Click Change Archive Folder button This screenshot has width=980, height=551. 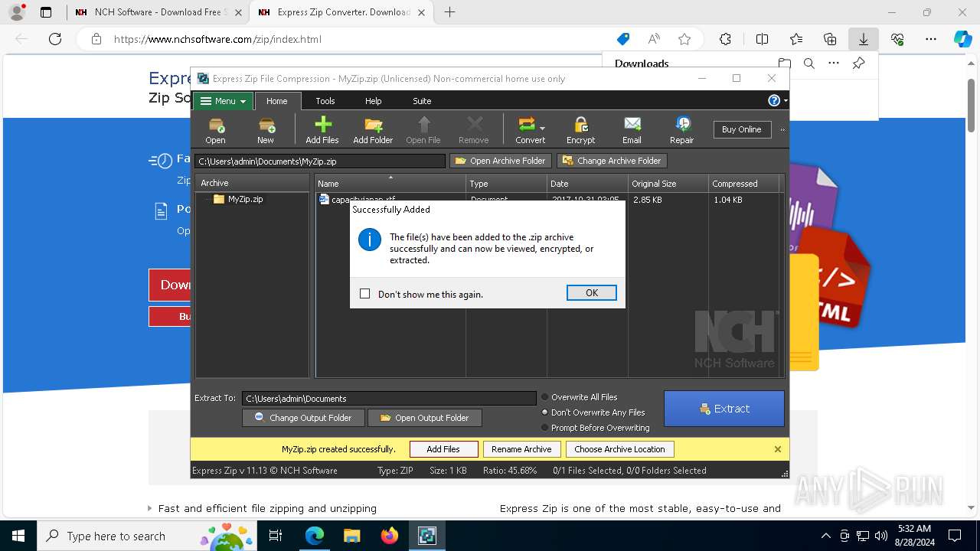(x=612, y=161)
